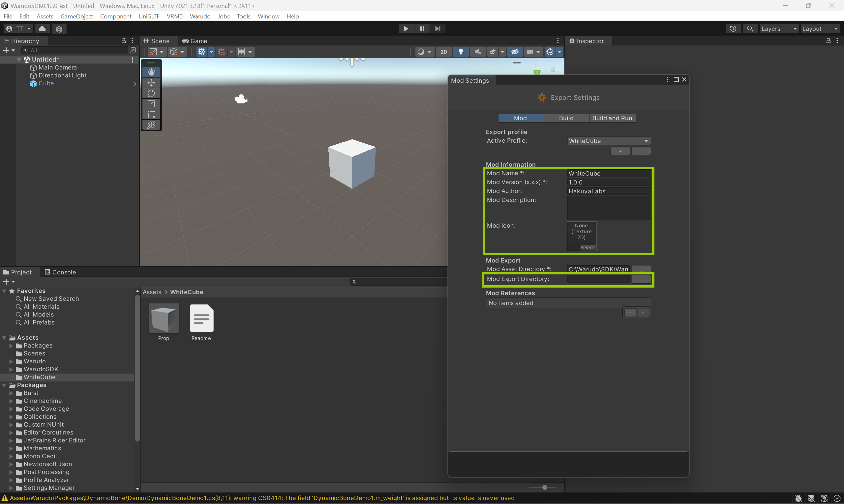Toggle the Gizmos icon in Scene toolbar
Viewport: 844px width, 504px height.
(x=550, y=52)
